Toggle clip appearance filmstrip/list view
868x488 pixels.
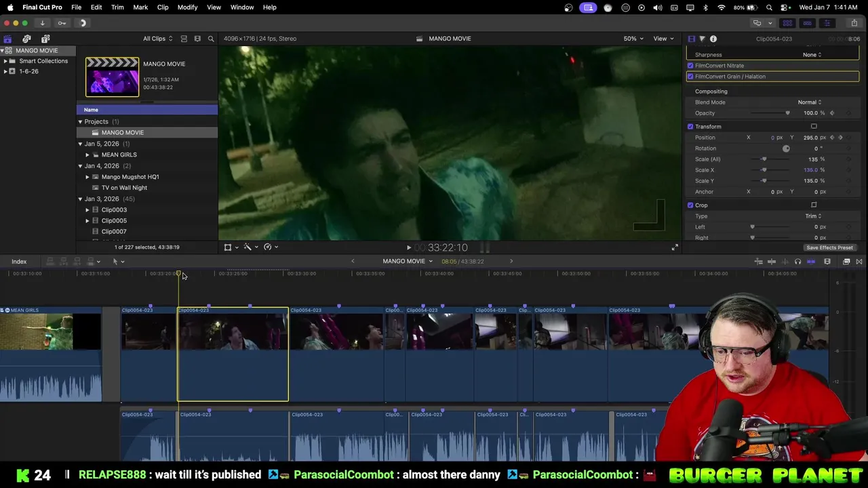pos(184,39)
